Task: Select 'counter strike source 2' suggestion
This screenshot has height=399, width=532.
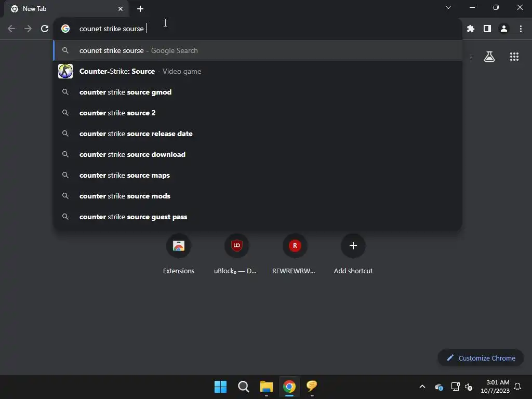Action: tap(258, 113)
